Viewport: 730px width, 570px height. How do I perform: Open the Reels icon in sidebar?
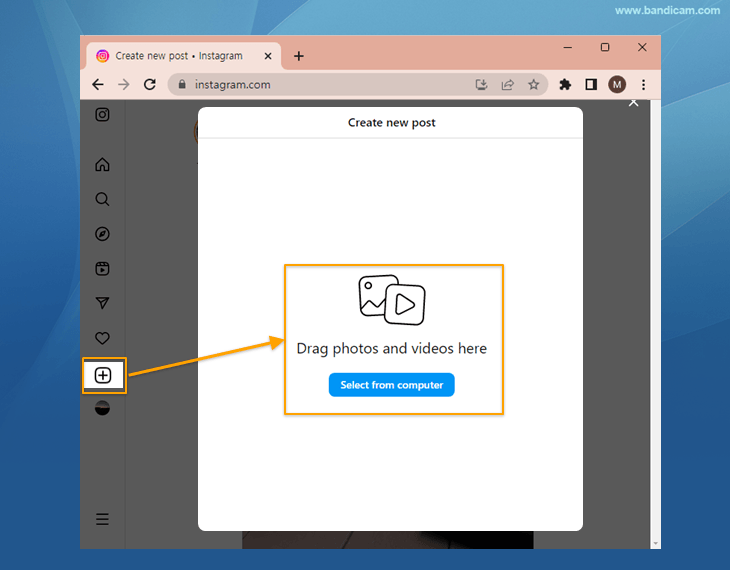pos(102,268)
